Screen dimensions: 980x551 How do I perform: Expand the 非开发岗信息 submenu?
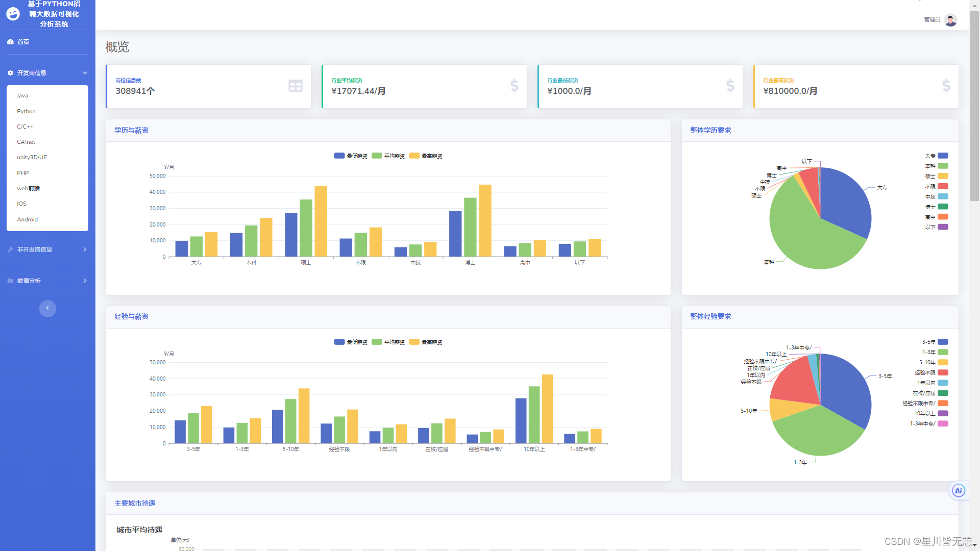85,249
